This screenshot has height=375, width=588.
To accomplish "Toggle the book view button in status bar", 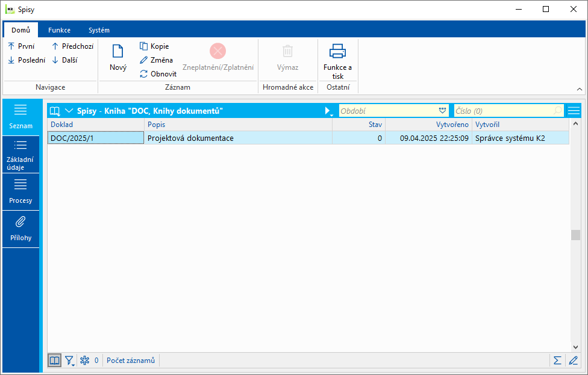I will click(x=55, y=361).
